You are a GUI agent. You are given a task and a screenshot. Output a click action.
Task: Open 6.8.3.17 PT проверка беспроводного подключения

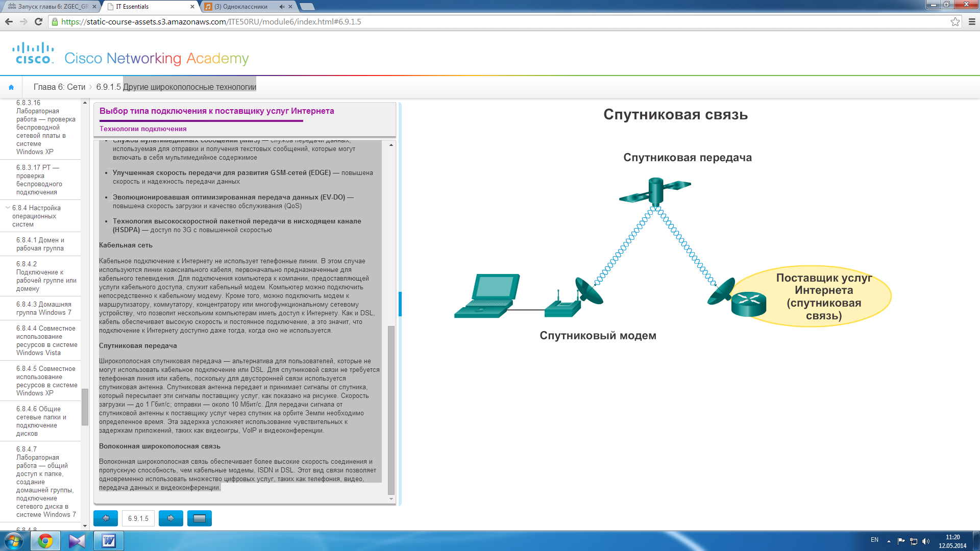coord(39,180)
